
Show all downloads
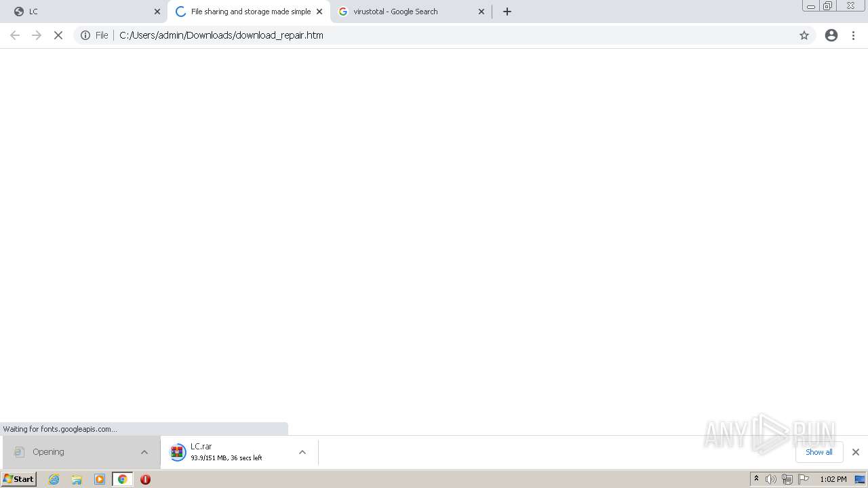coord(819,452)
